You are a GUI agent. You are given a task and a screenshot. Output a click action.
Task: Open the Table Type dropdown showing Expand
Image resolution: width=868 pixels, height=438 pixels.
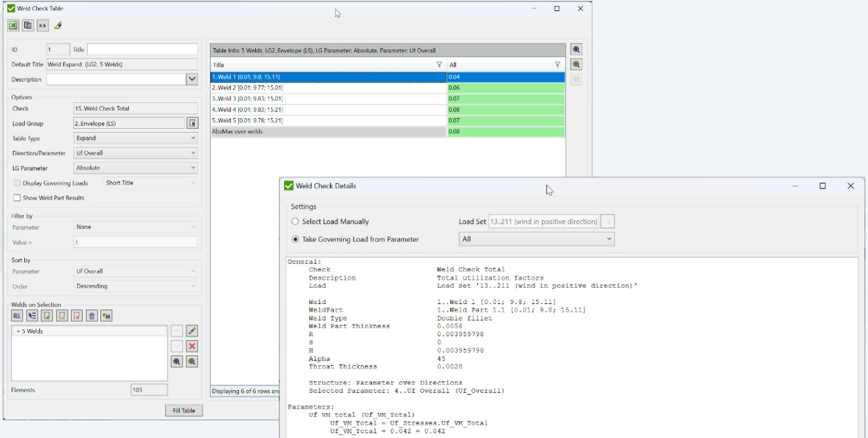136,138
